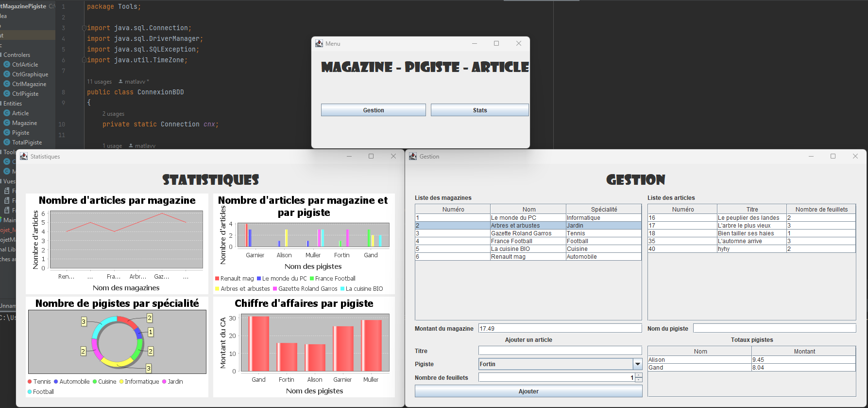This screenshot has height=408, width=868.
Task: Click the Ajouter button in Gestion
Action: point(528,391)
